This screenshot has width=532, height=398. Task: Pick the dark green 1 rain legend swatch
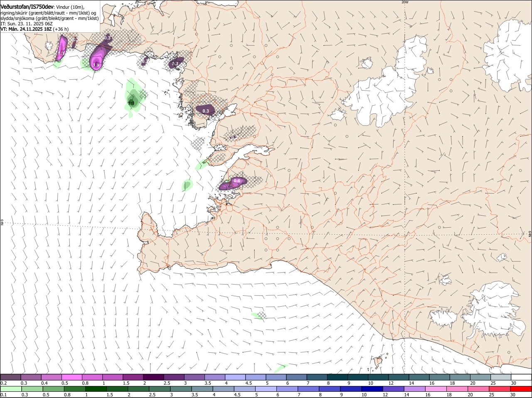coord(96,389)
